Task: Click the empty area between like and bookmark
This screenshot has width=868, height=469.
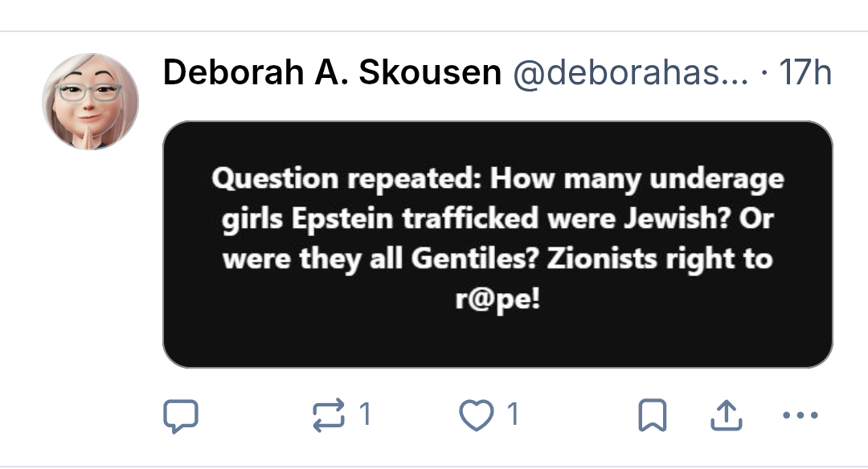Action: coord(579,415)
